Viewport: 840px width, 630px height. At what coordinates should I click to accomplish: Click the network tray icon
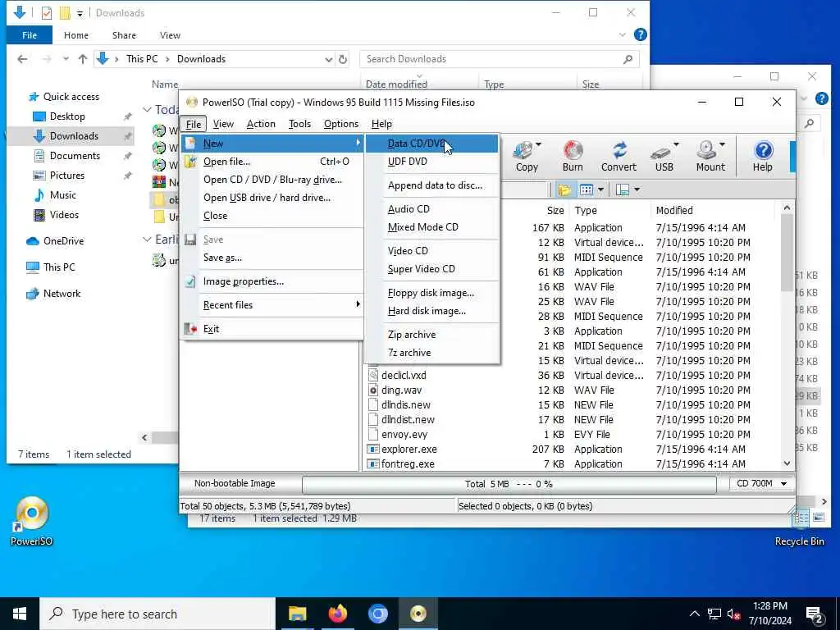click(x=714, y=614)
